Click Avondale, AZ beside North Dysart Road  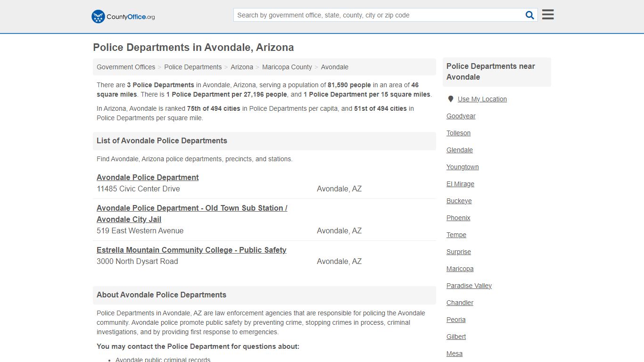[x=339, y=261]
